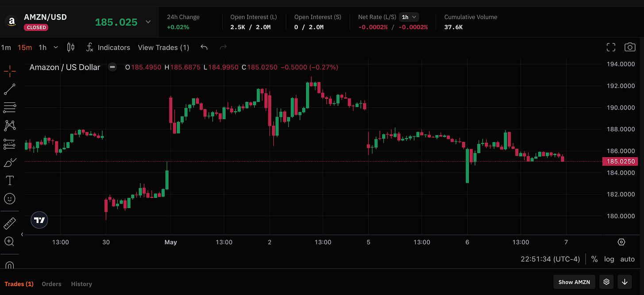This screenshot has height=295, width=644.
Task: Click the May date label on time axis
Action: tap(171, 242)
